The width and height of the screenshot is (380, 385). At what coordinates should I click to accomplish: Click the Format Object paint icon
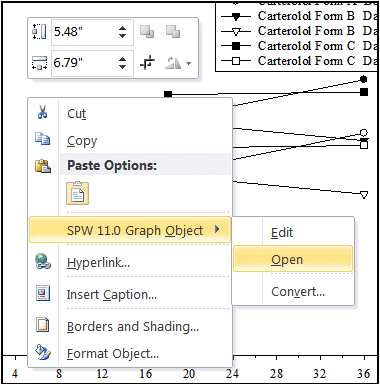point(43,353)
